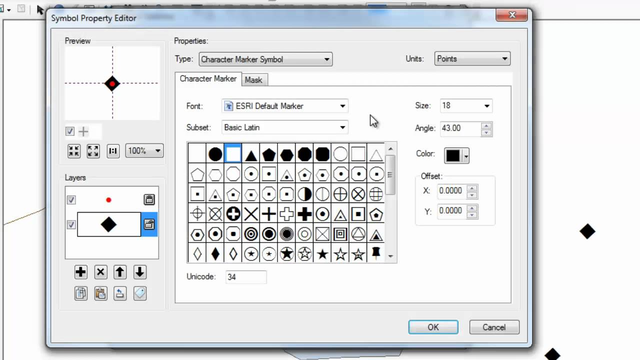Click the Cancel button
The width and height of the screenshot is (640, 360).
[494, 327]
